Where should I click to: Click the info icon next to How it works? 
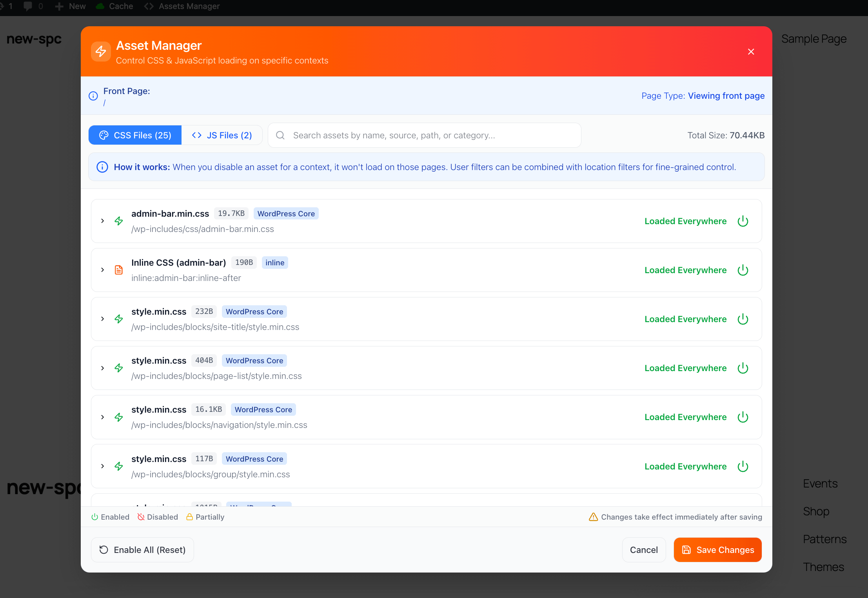pyautogui.click(x=102, y=167)
